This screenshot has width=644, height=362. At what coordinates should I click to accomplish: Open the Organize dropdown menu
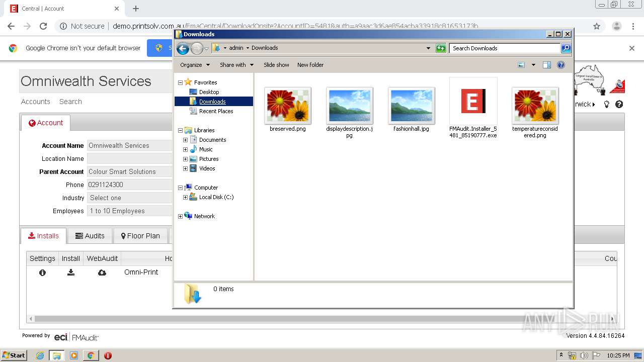pos(195,65)
